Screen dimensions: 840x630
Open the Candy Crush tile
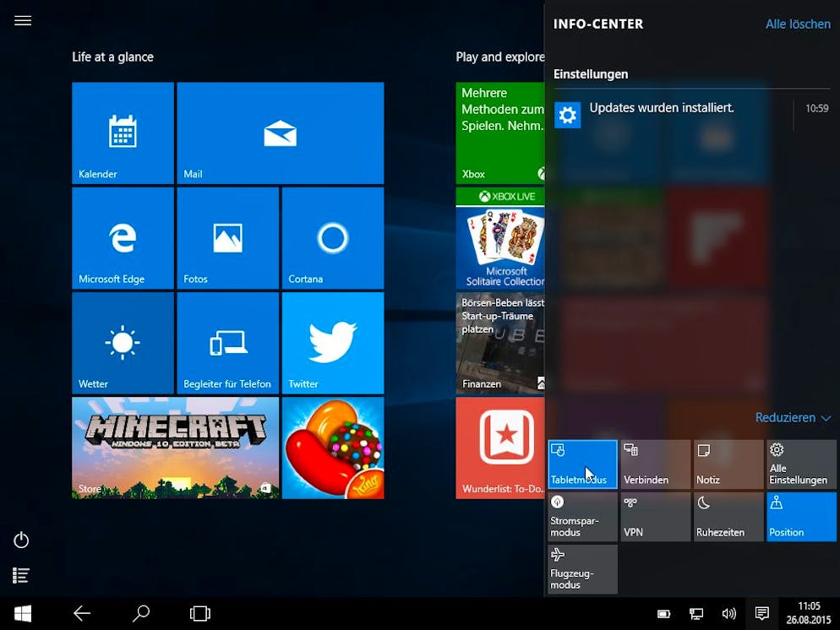333,448
